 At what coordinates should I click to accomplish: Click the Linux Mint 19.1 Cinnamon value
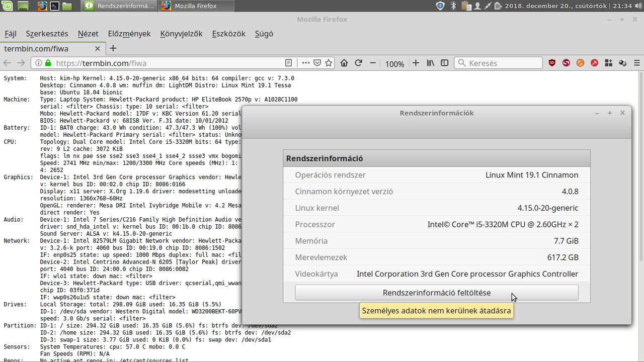coord(532,175)
